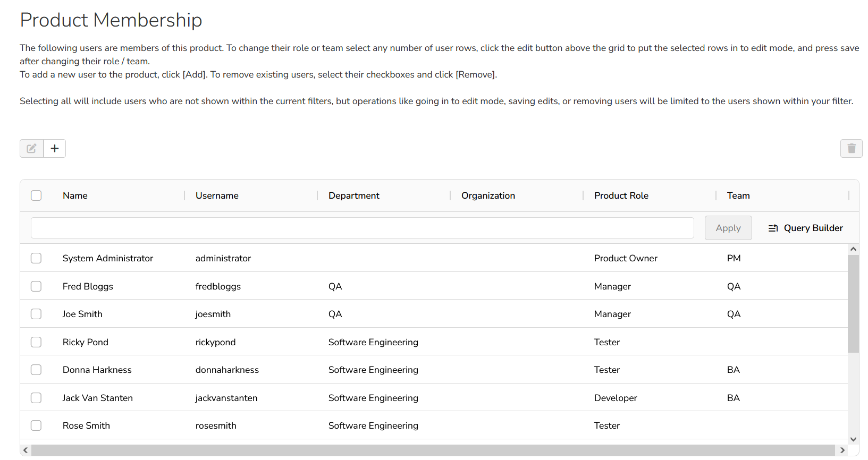Toggle the select-all checkbox in header
The width and height of the screenshot is (868, 460).
click(x=36, y=195)
